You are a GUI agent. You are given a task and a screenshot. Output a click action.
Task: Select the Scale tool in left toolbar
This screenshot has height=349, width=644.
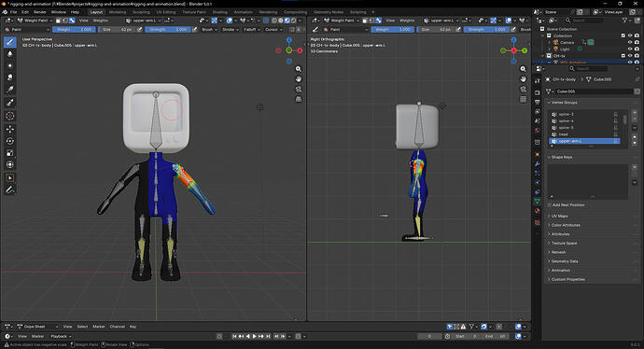[10, 153]
